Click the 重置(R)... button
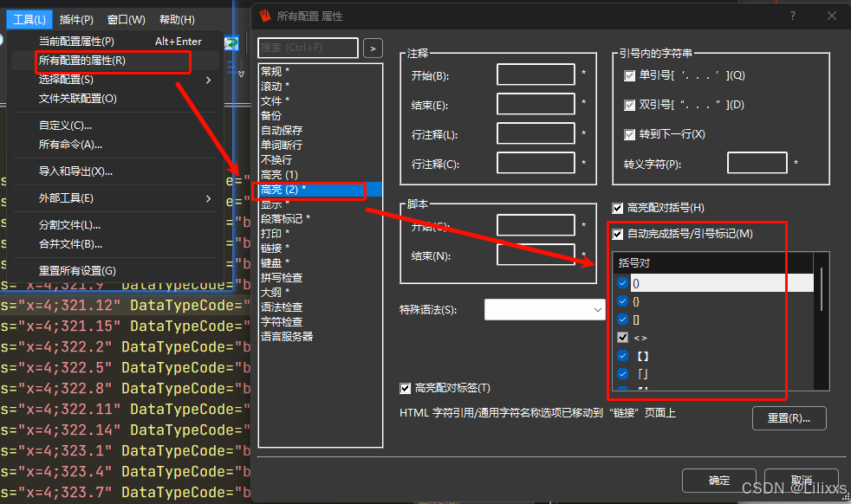851x504 pixels. (789, 418)
